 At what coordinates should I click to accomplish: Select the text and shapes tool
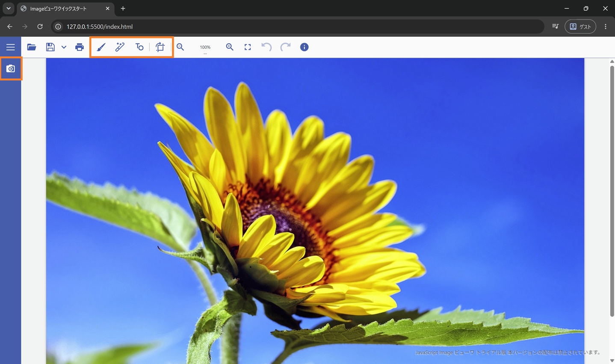point(139,47)
